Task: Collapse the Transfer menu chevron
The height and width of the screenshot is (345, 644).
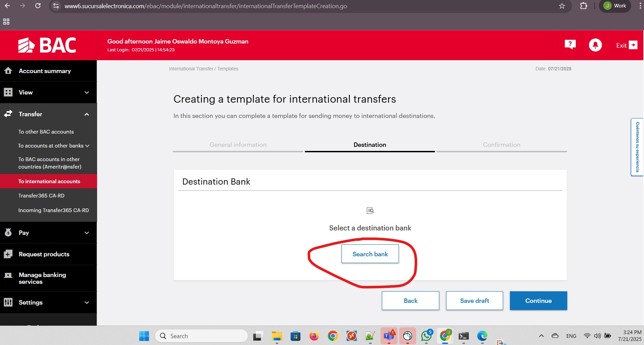Action: coord(87,114)
